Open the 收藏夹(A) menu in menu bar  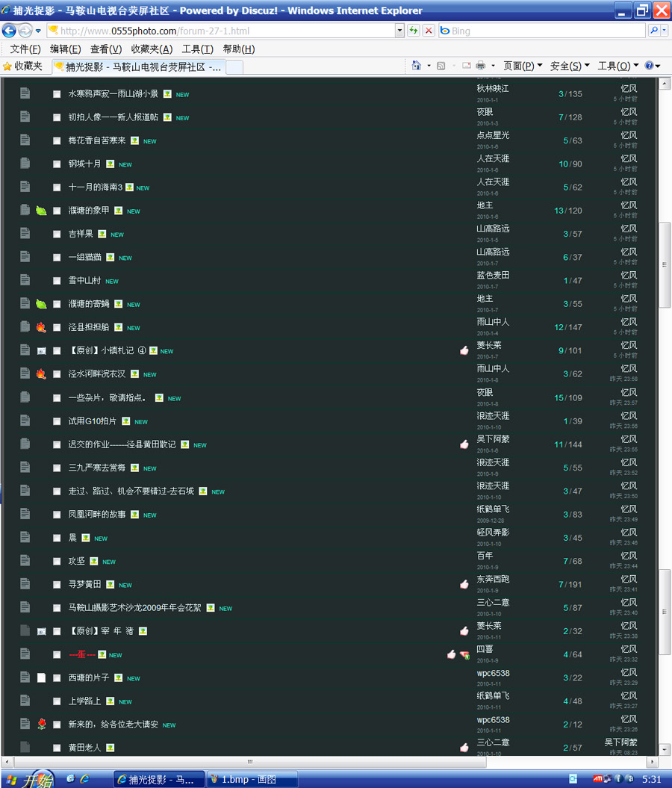tap(152, 49)
